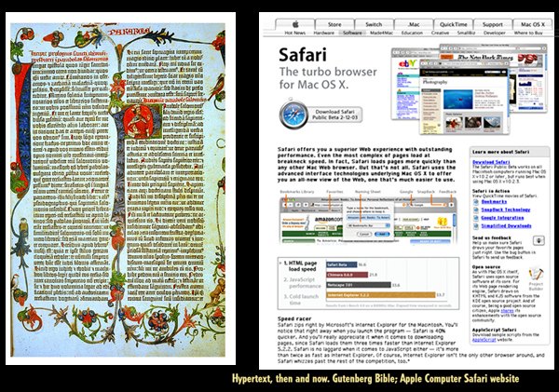559x392 pixels.
Task: Open the Google Integration movie link
Action: click(502, 218)
